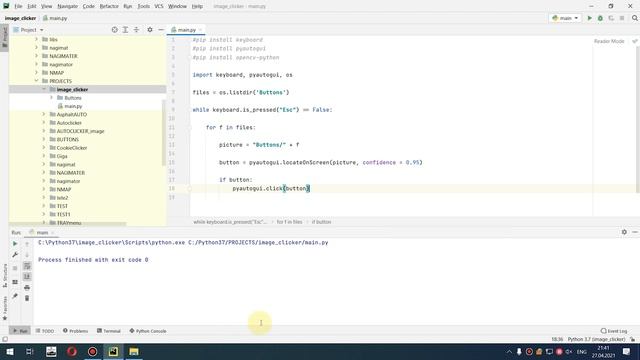Viewport: 640px width, 360px height.
Task: Open the VCS menu
Action: pos(159,6)
